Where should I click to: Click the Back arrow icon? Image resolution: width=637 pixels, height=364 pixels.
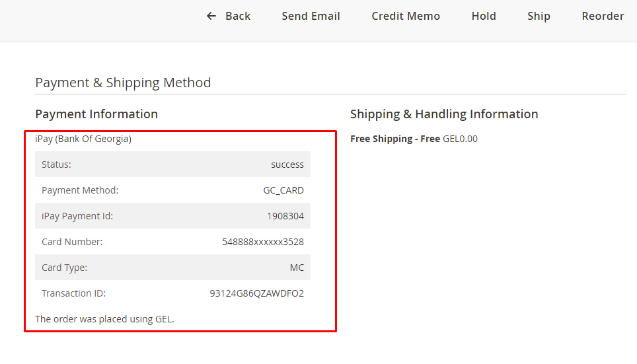(x=211, y=16)
